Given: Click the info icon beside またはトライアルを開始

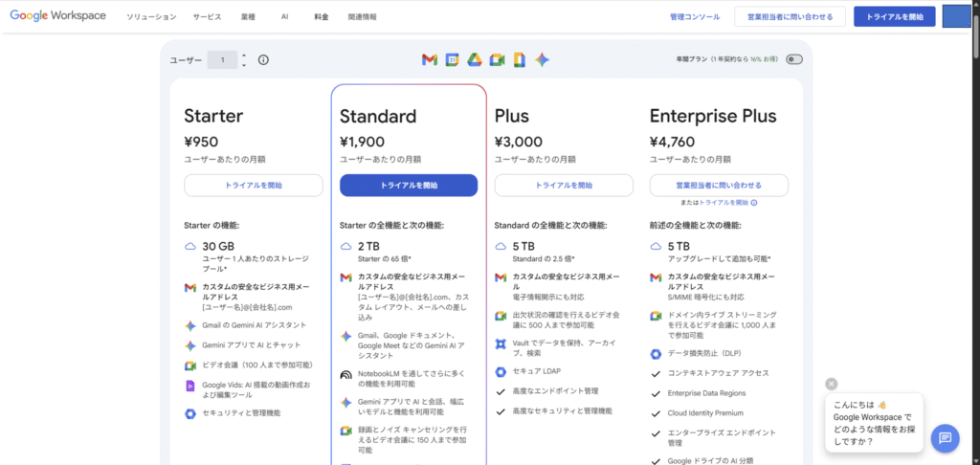Looking at the screenshot, I should click(754, 203).
